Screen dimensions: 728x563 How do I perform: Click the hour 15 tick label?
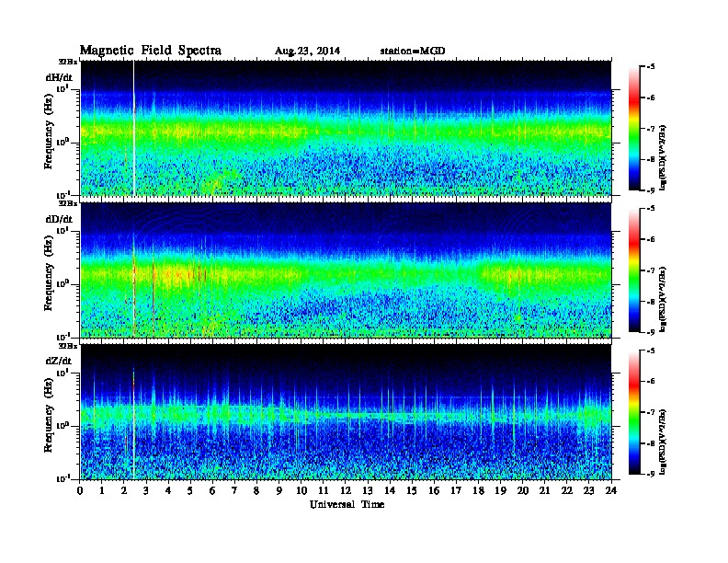(x=412, y=490)
